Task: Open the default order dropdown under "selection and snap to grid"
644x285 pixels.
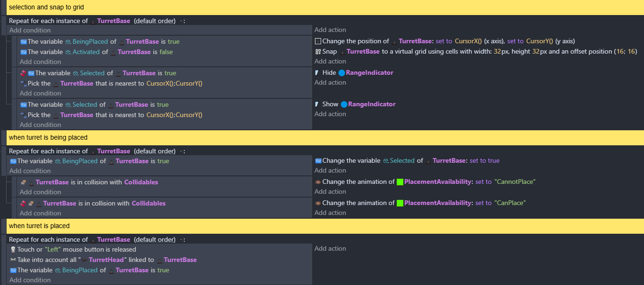Action: (181, 21)
